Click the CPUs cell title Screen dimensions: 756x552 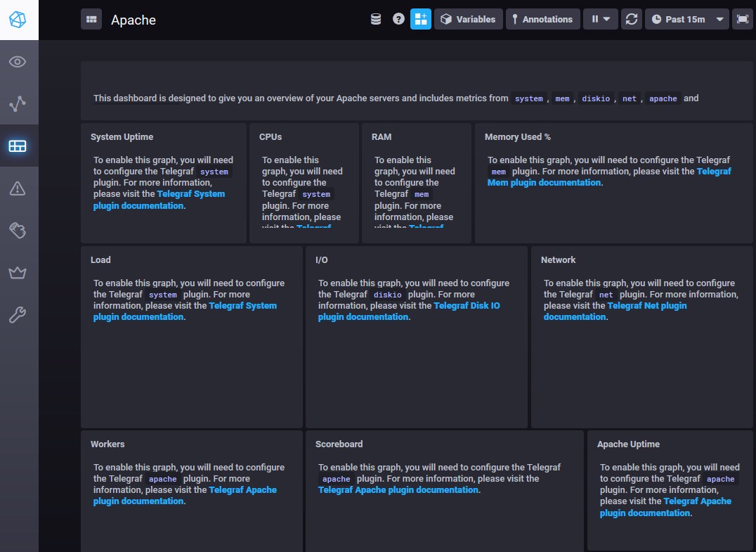[271, 137]
